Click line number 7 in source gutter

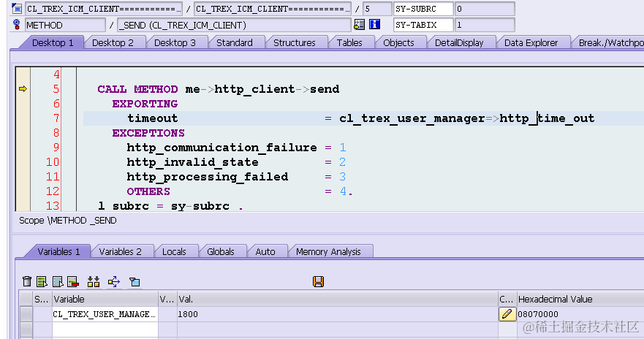click(56, 118)
